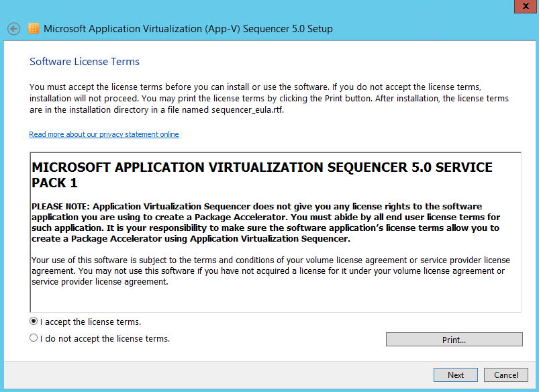Click the bold 'PLEASE NOTE' paragraph
This screenshot has width=539, height=392.
pyautogui.click(x=266, y=222)
